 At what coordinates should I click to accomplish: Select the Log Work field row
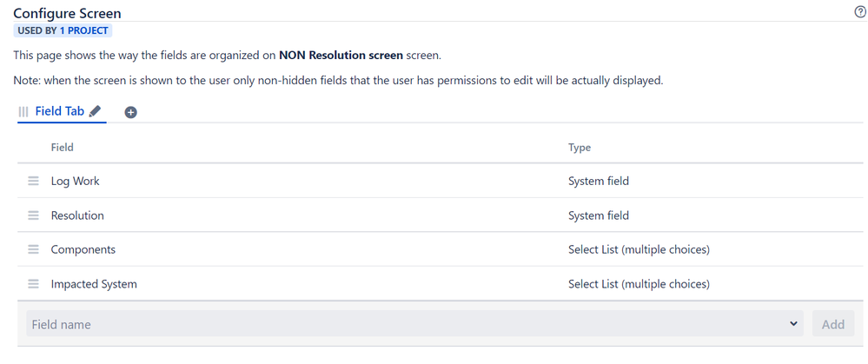click(x=441, y=181)
